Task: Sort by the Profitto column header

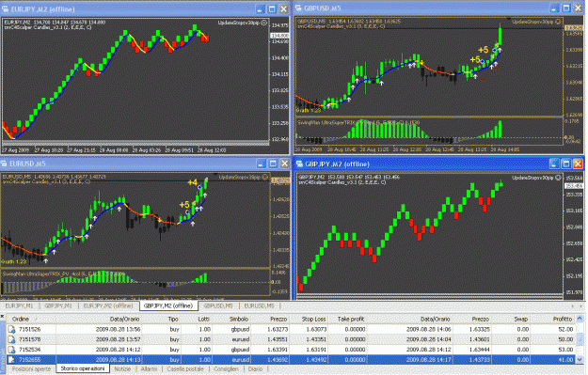Action: click(x=562, y=320)
